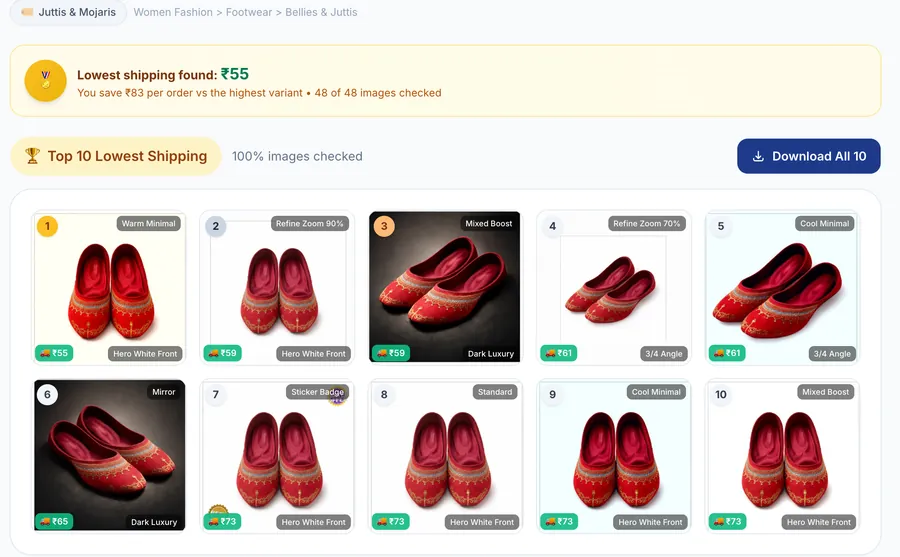Click the Refine Zoom 90% label

tap(310, 223)
